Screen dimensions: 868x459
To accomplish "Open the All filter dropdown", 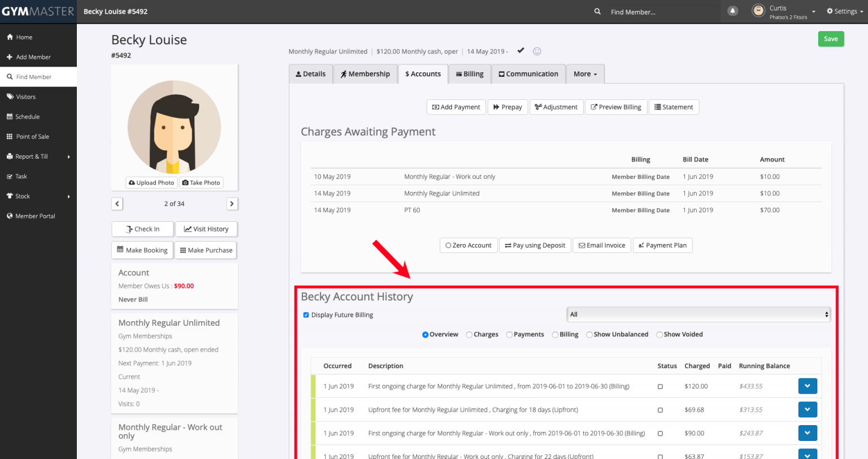I will pyautogui.click(x=698, y=314).
